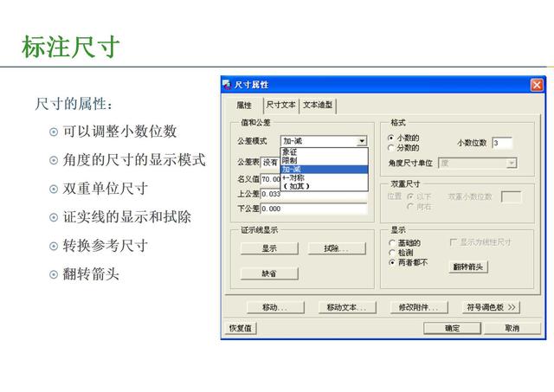Click bullet text 可以调整小数位数

(119, 132)
